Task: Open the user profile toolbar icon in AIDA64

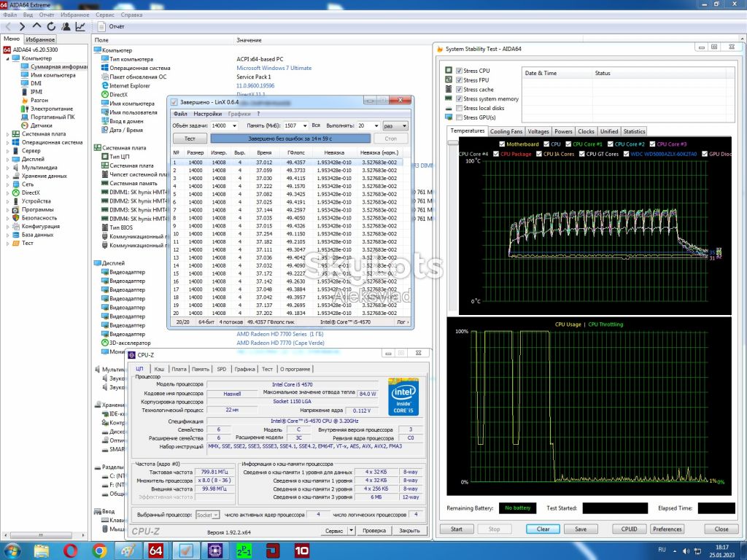Action: pyautogui.click(x=66, y=27)
